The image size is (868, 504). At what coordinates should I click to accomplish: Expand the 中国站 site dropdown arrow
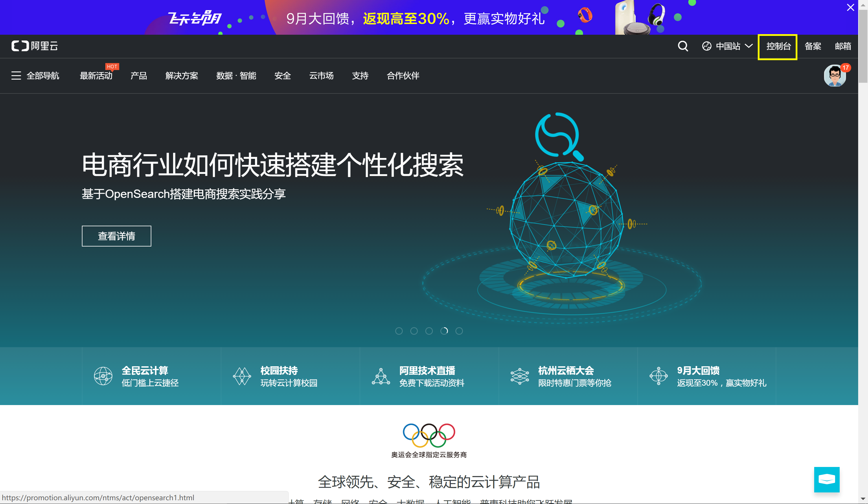click(x=749, y=46)
